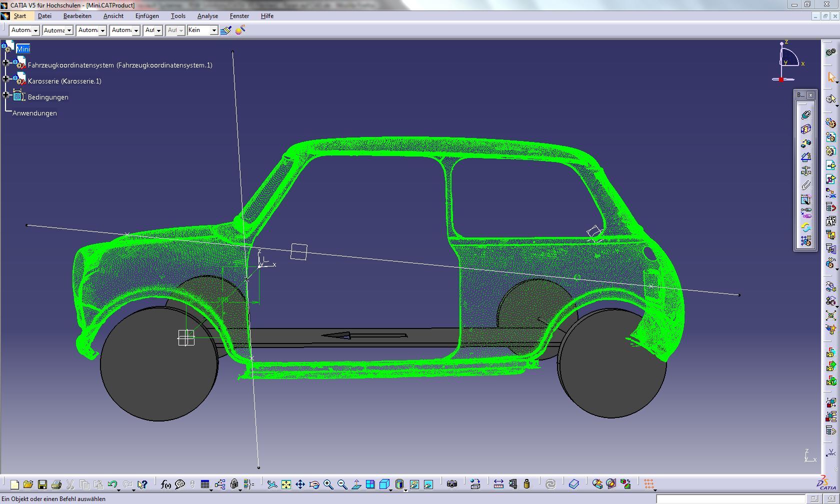Activate the What's This help pointer

pos(142,484)
